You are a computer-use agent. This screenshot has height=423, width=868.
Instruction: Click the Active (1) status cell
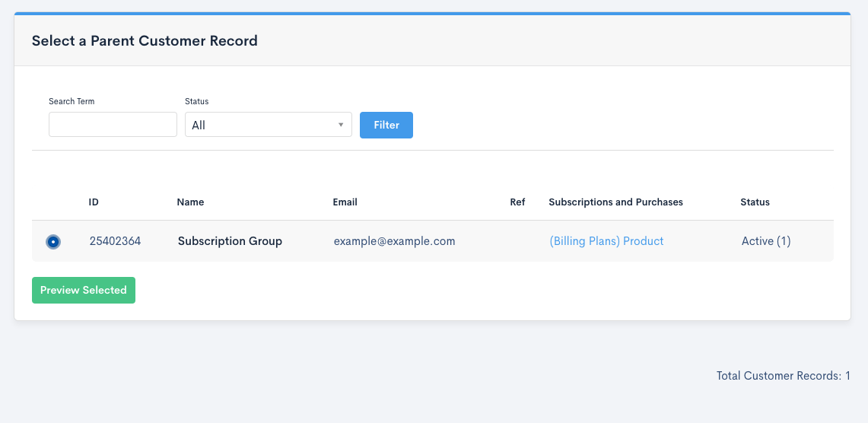[766, 241]
